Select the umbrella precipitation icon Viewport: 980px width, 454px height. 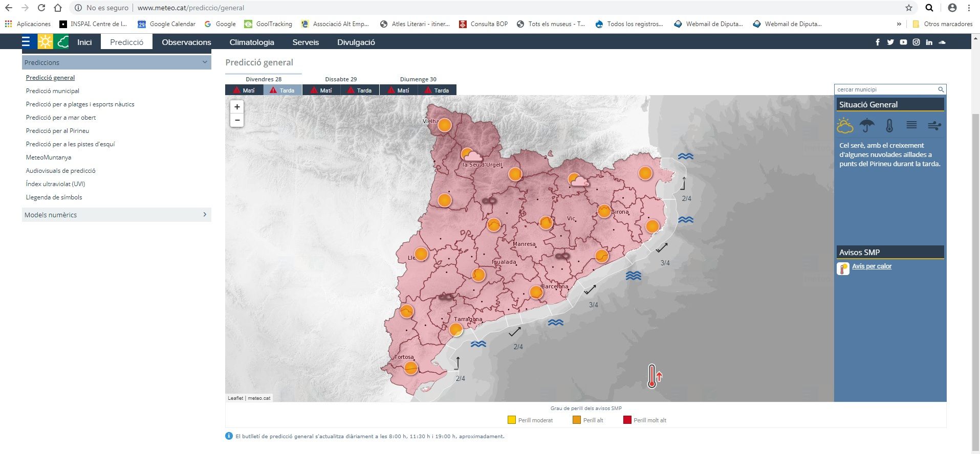[x=867, y=125]
